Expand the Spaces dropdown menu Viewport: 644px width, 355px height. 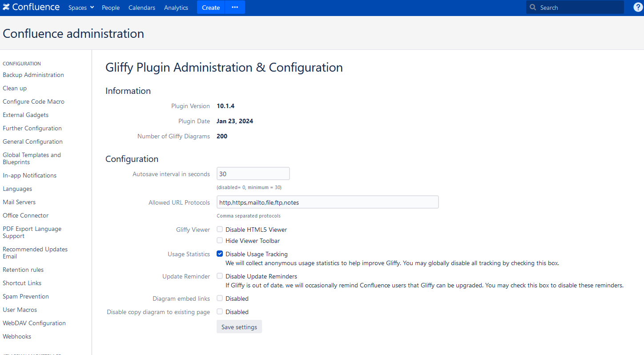pos(81,8)
